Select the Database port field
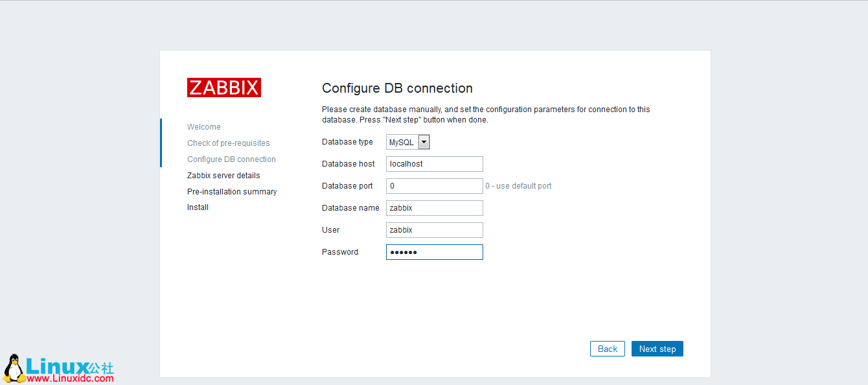 (x=434, y=185)
